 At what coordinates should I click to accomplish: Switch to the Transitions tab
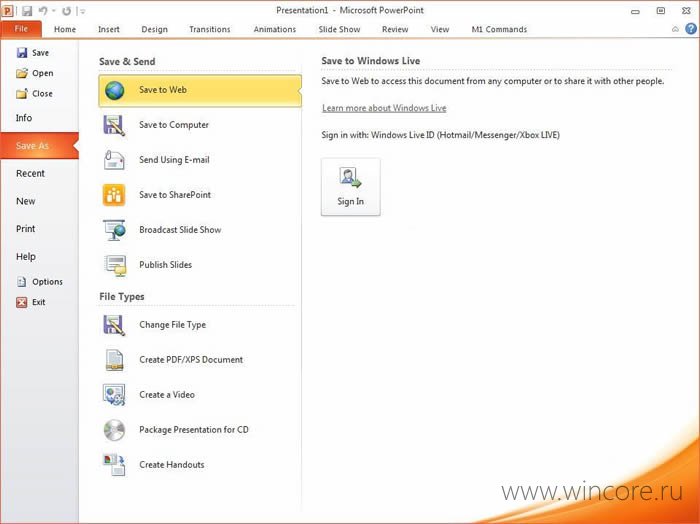(209, 29)
